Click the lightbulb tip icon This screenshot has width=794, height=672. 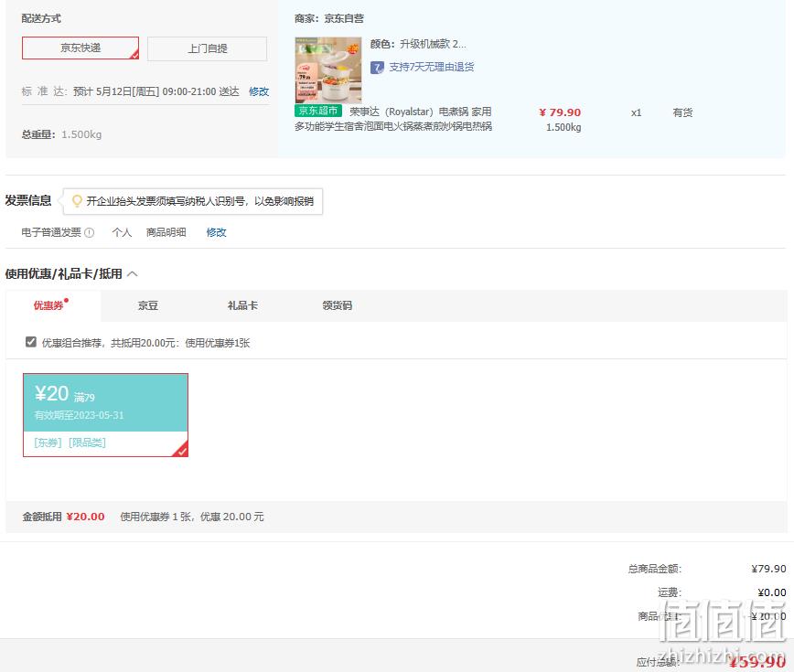pyautogui.click(x=77, y=201)
